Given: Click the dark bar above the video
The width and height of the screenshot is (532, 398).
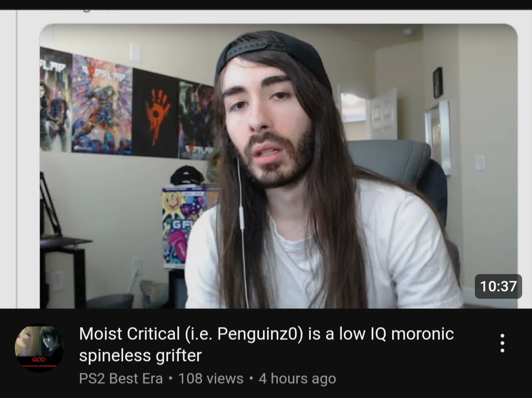Looking at the screenshot, I should (266, 4).
